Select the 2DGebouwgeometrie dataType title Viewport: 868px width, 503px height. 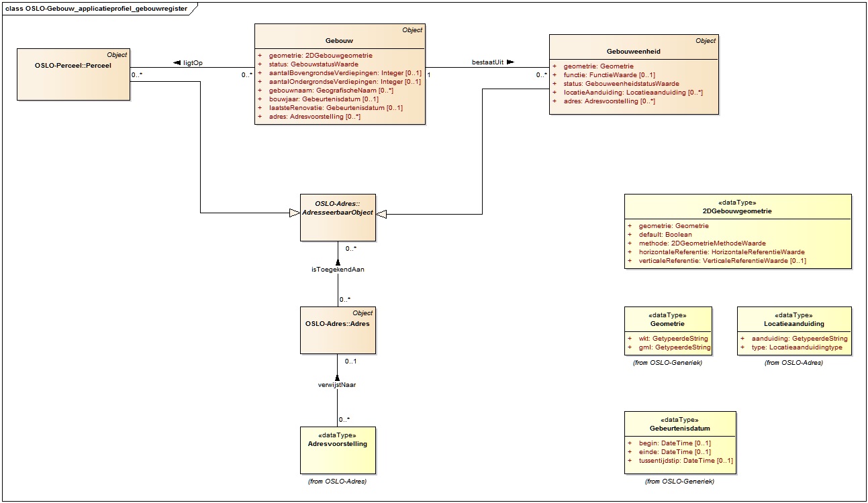[737, 211]
